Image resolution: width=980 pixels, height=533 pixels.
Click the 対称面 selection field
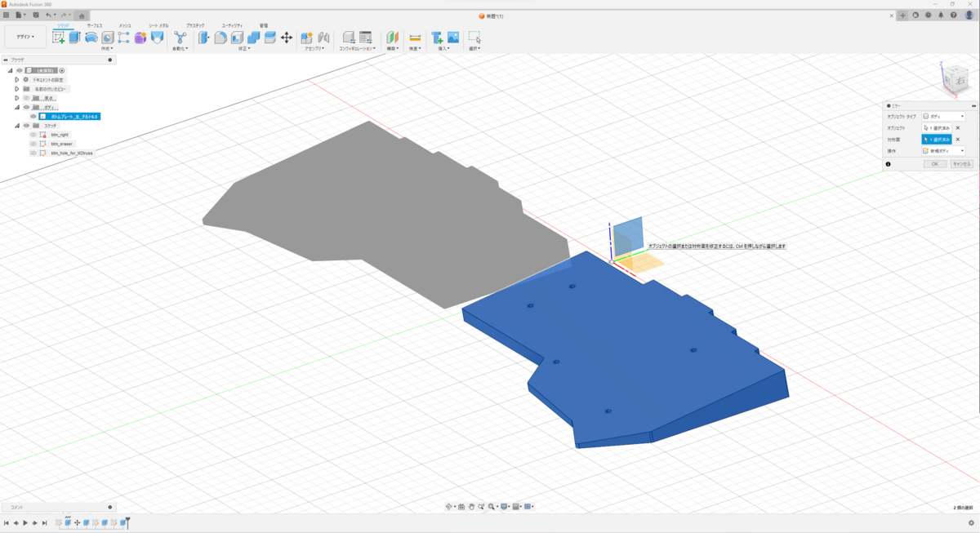pyautogui.click(x=937, y=140)
